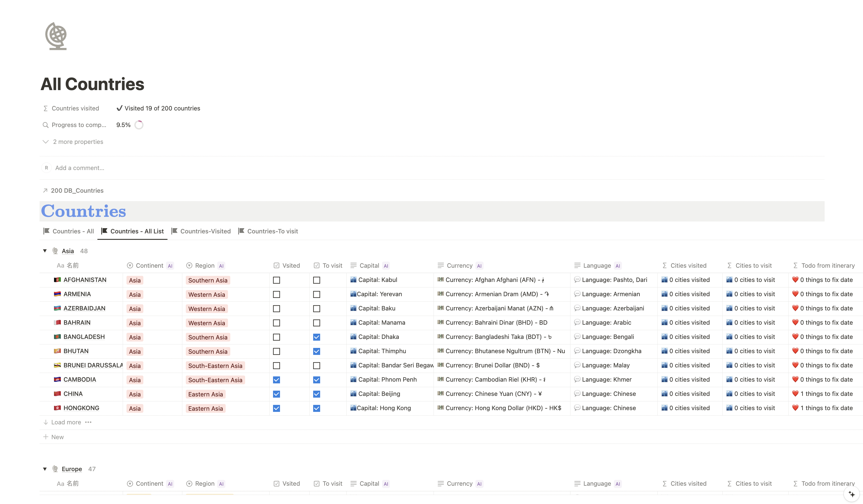
Task: Expand 2 more properties
Action: coord(73,142)
